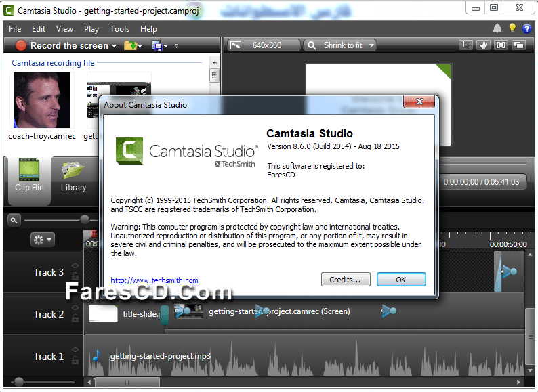
Task: Open the Edit menu
Action: (x=39, y=29)
